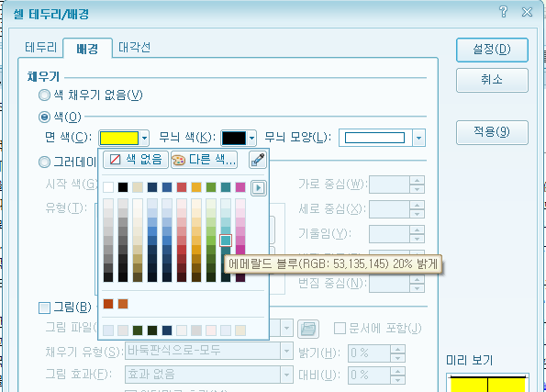
Task: Click the 적용 button
Action: click(x=492, y=132)
